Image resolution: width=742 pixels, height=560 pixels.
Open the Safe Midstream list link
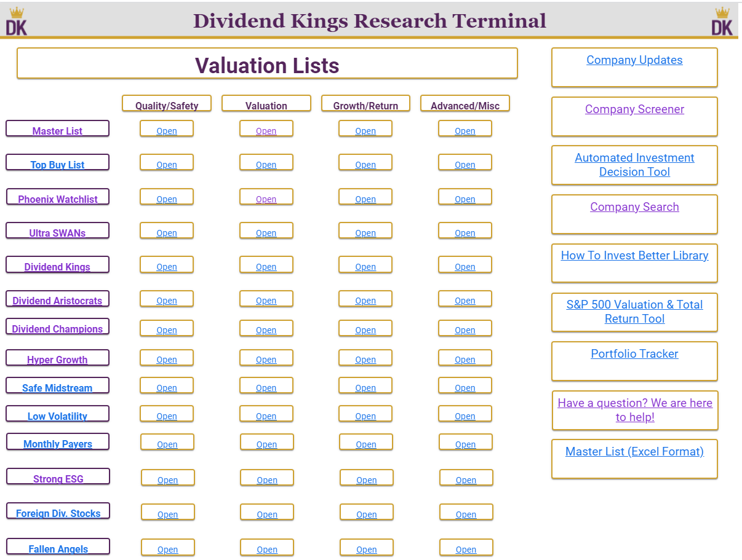(x=57, y=388)
